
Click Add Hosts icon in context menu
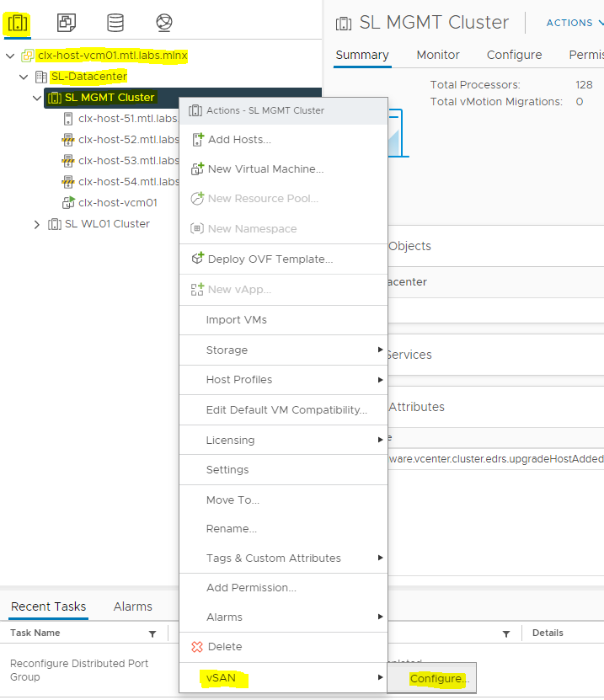pos(197,140)
